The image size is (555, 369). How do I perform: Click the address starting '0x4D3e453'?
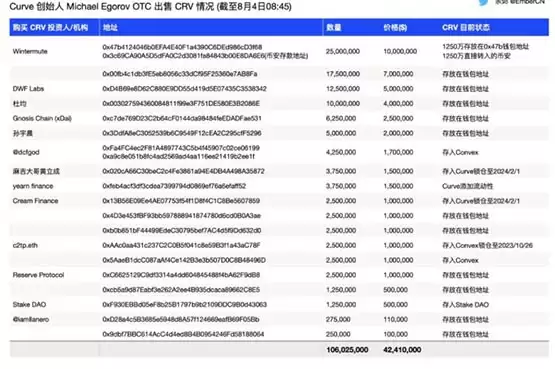[x=182, y=216]
